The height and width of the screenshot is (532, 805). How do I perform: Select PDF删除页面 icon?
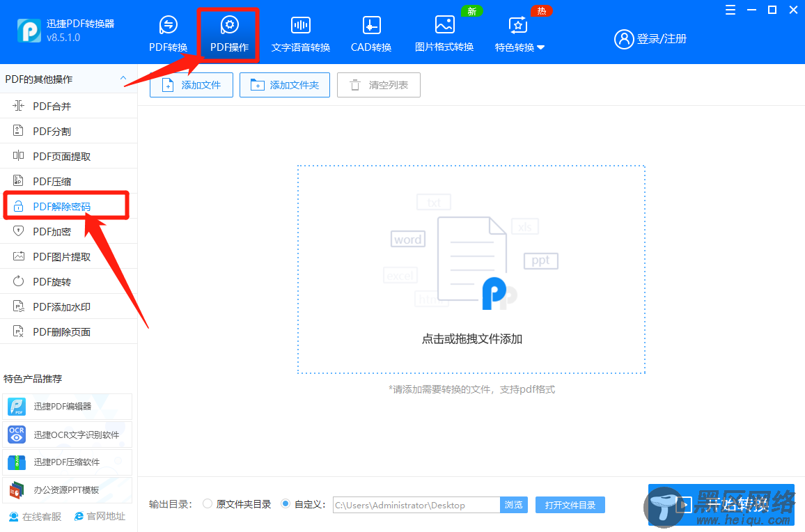19,331
